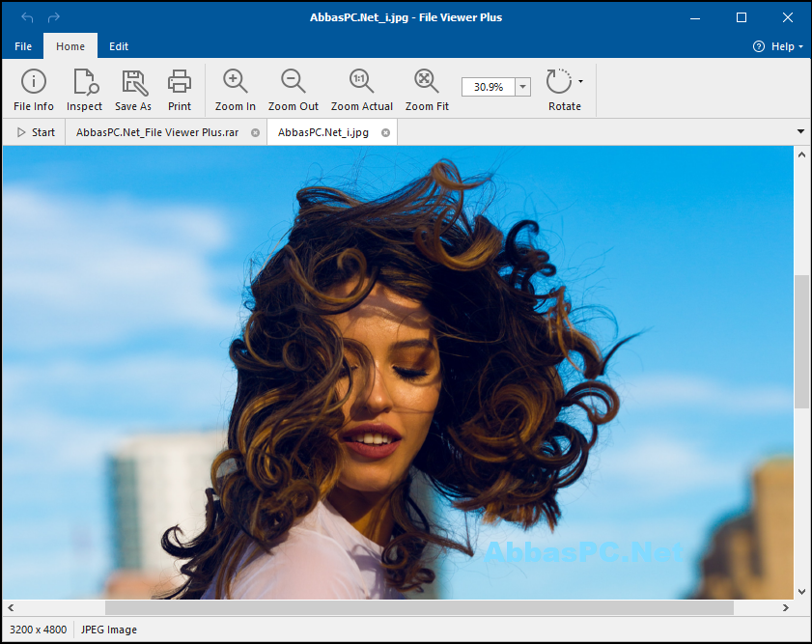Click the vertical scrollbar down arrow
The height and width of the screenshot is (644, 812).
tap(801, 592)
